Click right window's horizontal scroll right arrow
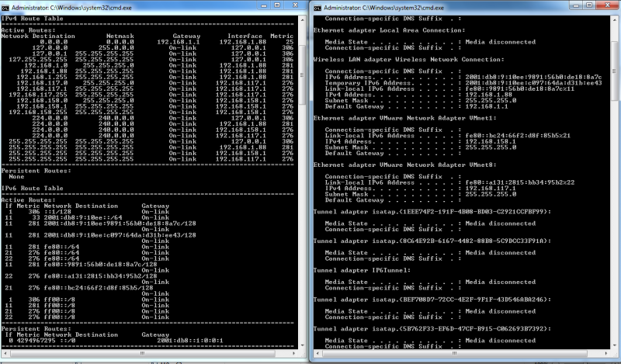 pos(606,353)
